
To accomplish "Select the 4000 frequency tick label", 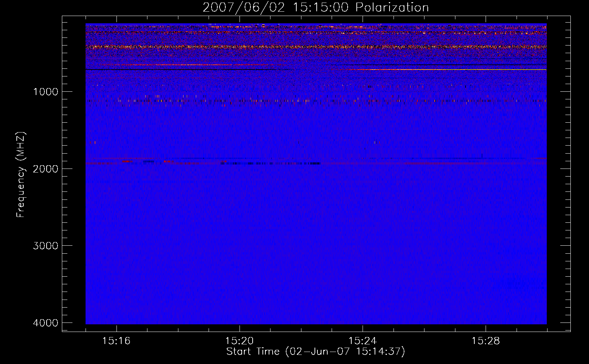I will pyautogui.click(x=46, y=323).
